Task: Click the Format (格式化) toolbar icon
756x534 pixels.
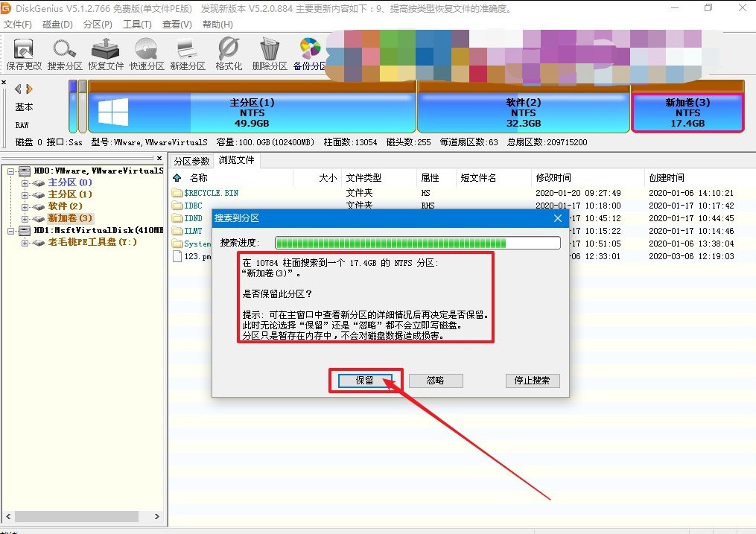Action: point(229,54)
